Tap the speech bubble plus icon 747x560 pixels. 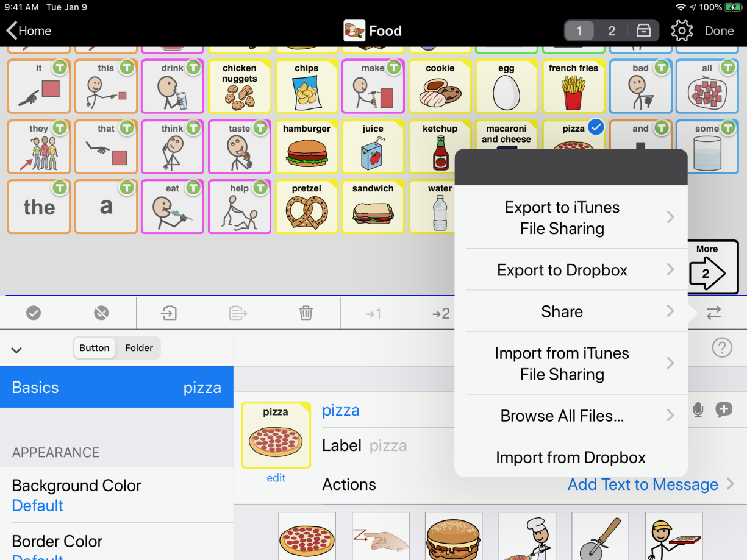point(724,409)
